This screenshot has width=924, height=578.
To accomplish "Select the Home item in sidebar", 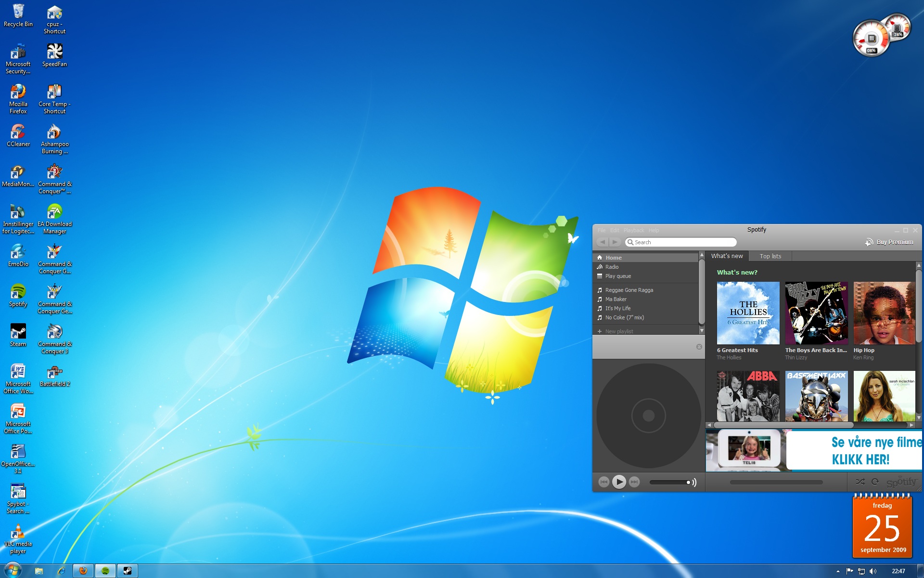I will 613,258.
